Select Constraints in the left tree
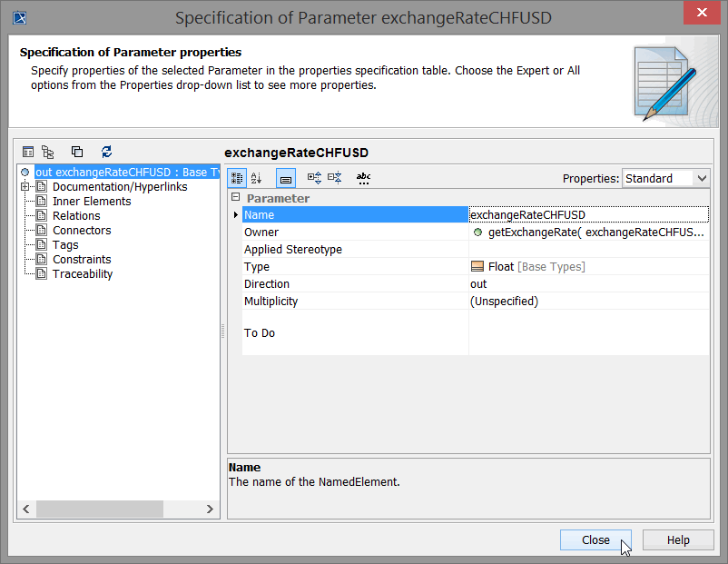 (x=82, y=260)
